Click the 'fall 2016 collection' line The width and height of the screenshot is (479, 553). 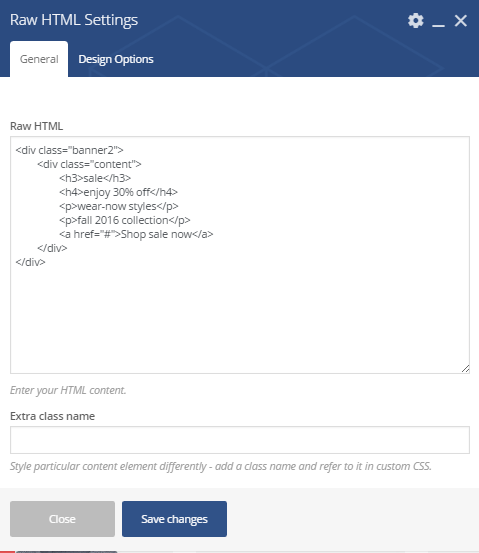[x=125, y=220]
